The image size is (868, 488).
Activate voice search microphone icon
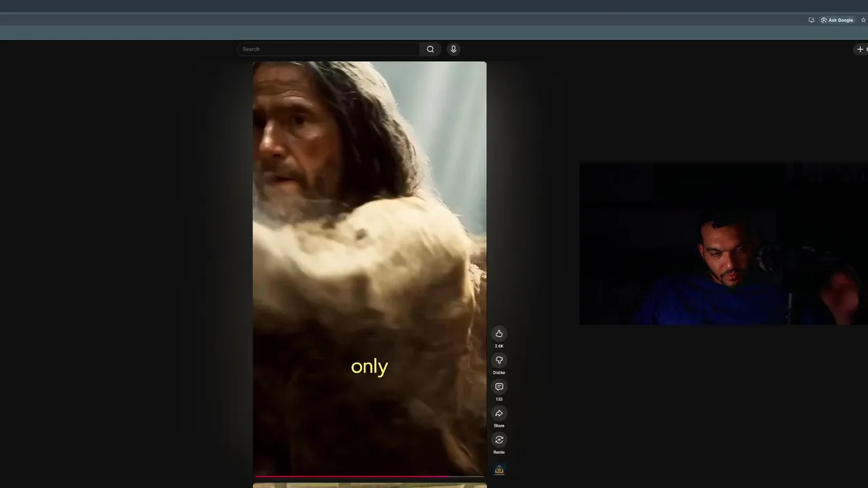pos(454,49)
